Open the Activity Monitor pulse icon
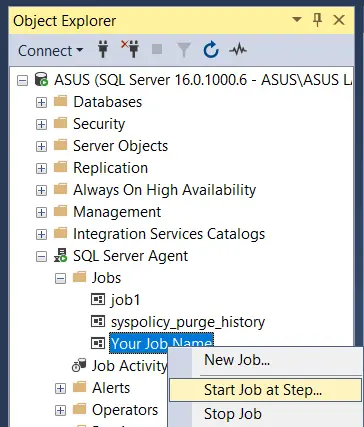The height and width of the screenshot is (427, 364). coord(238,50)
